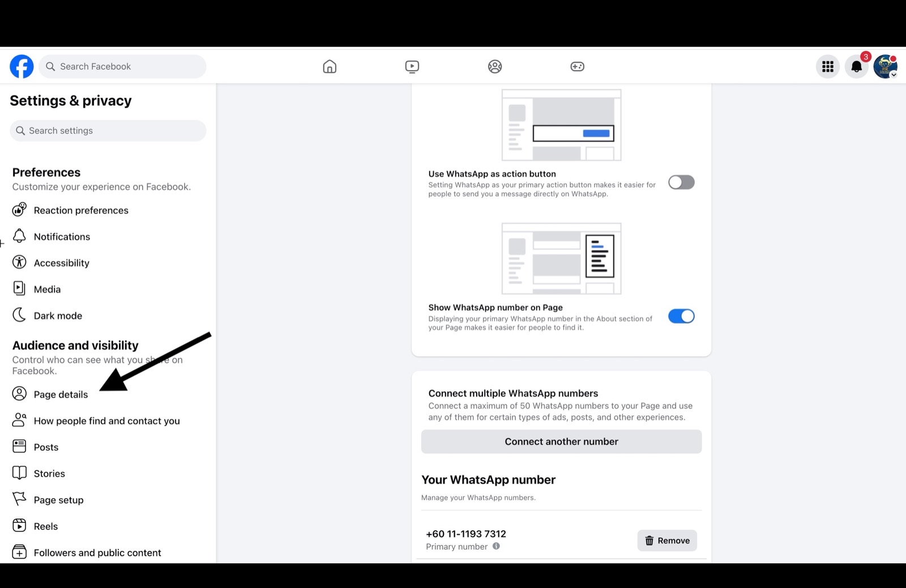Click Connect multiple WhatsApp numbers heading
Viewport: 906px width, 588px height.
[513, 393]
